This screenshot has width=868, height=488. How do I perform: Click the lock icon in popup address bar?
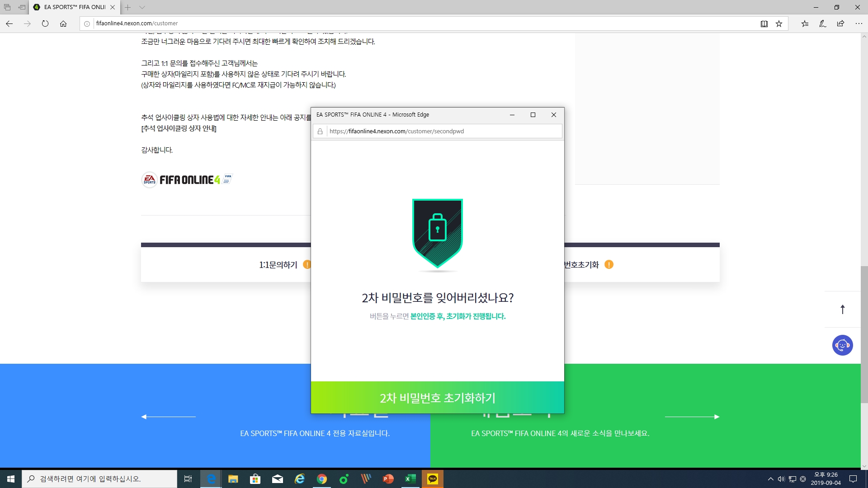(320, 131)
